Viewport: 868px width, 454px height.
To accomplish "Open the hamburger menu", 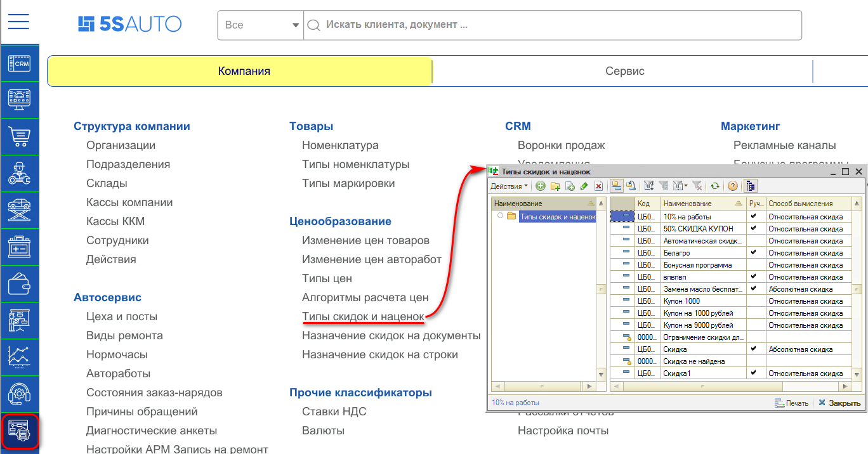I will pos(19,20).
